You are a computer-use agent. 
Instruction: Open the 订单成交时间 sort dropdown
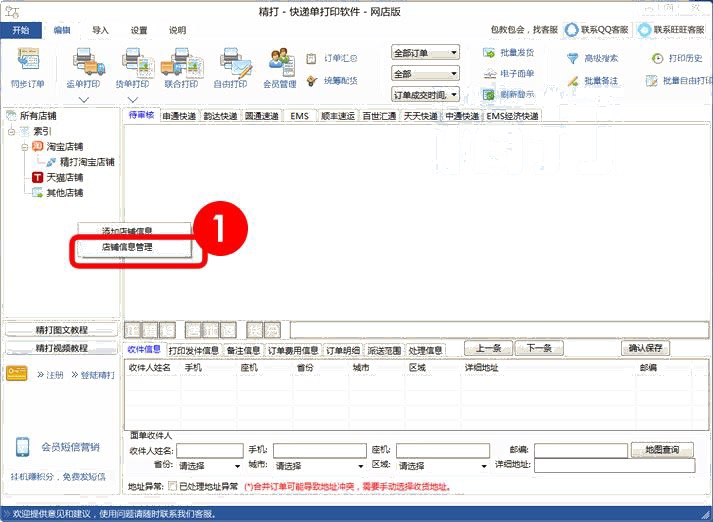coord(425,95)
